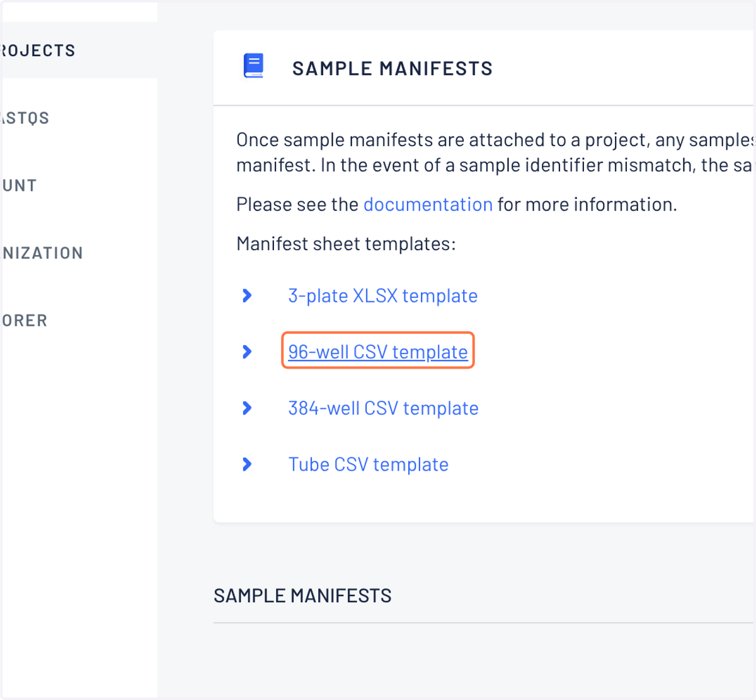
Task: Click the 'Manifest sheet templates:' text
Action: tap(346, 244)
